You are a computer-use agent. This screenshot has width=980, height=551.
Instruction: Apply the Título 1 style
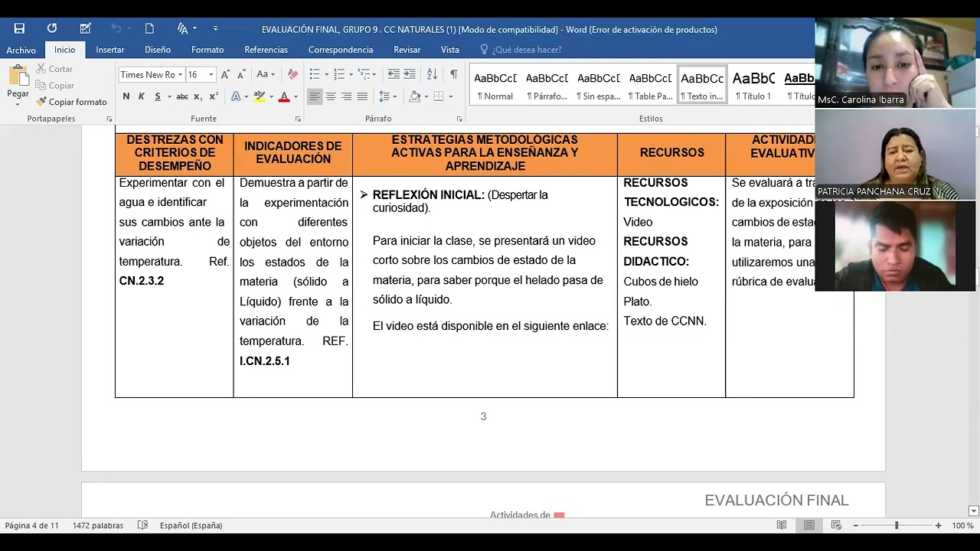(x=754, y=84)
